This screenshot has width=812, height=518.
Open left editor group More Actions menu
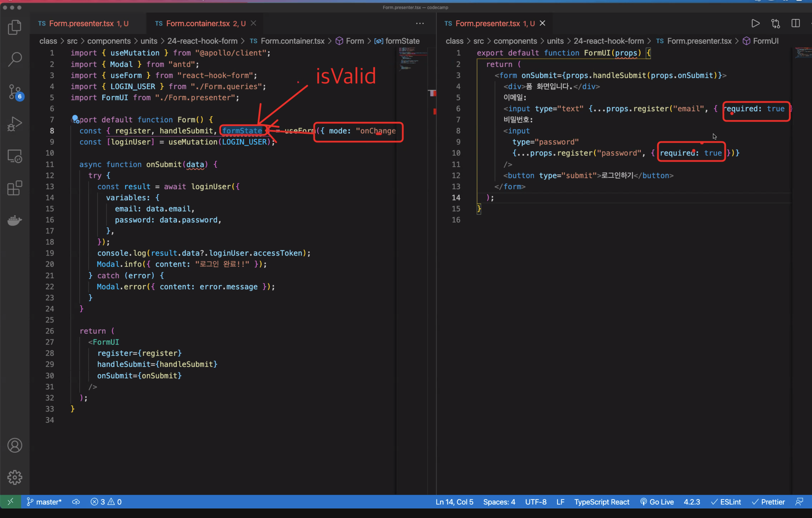419,23
